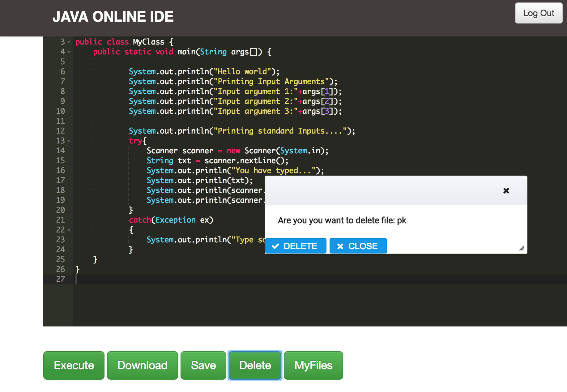Dismiss dialog with blue CLOSE button

358,246
